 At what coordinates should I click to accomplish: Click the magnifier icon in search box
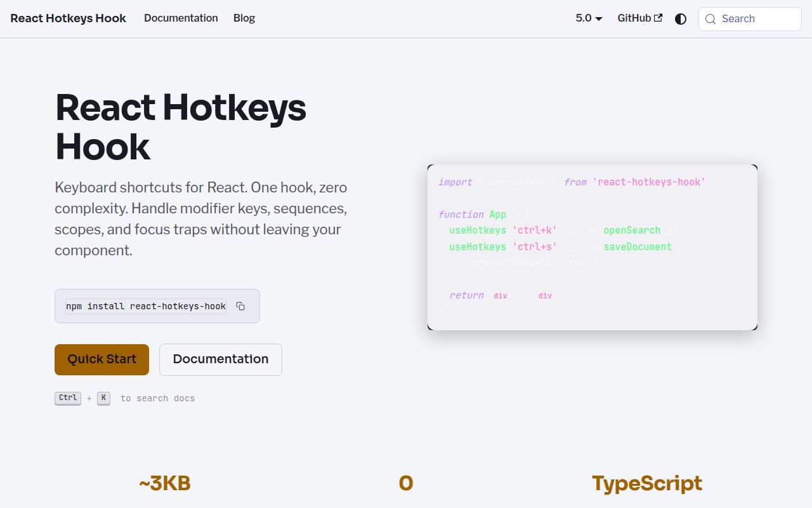click(x=710, y=19)
